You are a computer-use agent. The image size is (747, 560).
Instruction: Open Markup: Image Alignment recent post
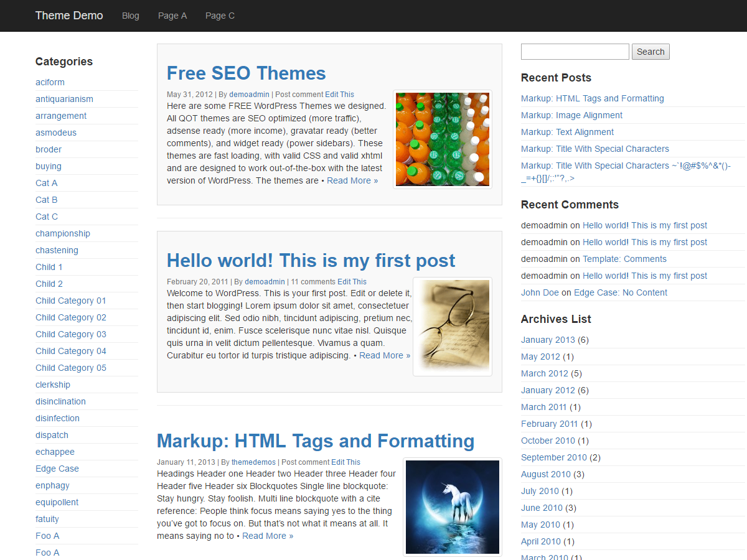(x=571, y=115)
